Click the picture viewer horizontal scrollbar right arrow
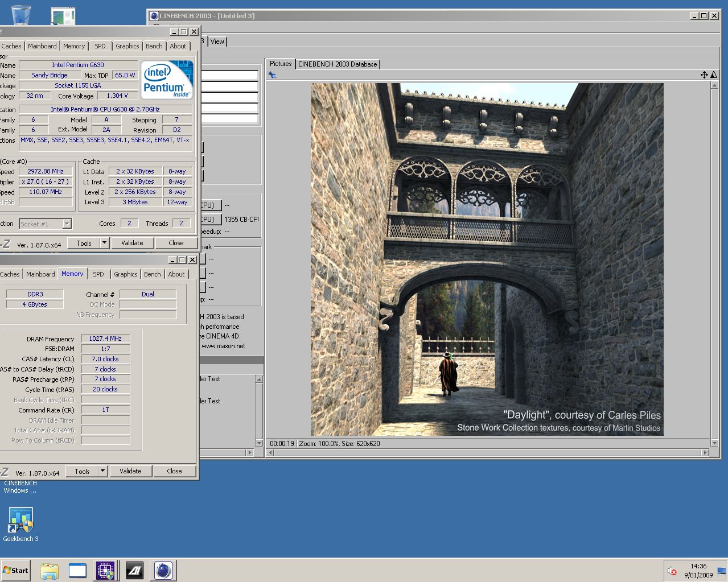The image size is (728, 582). 705,453
